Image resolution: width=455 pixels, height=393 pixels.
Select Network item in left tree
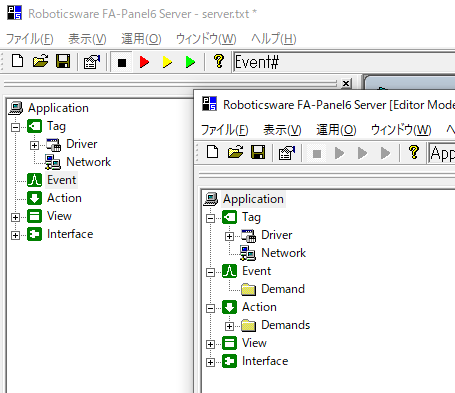click(x=88, y=162)
